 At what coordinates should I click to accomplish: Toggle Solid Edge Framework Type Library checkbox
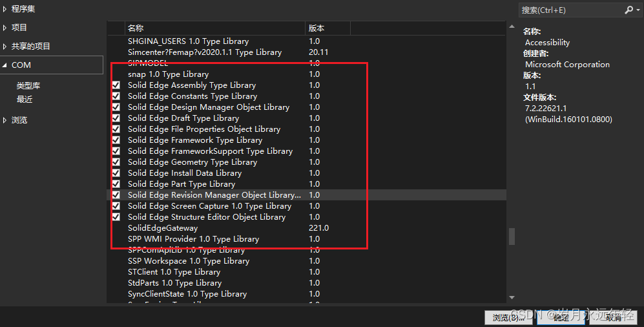click(x=116, y=140)
